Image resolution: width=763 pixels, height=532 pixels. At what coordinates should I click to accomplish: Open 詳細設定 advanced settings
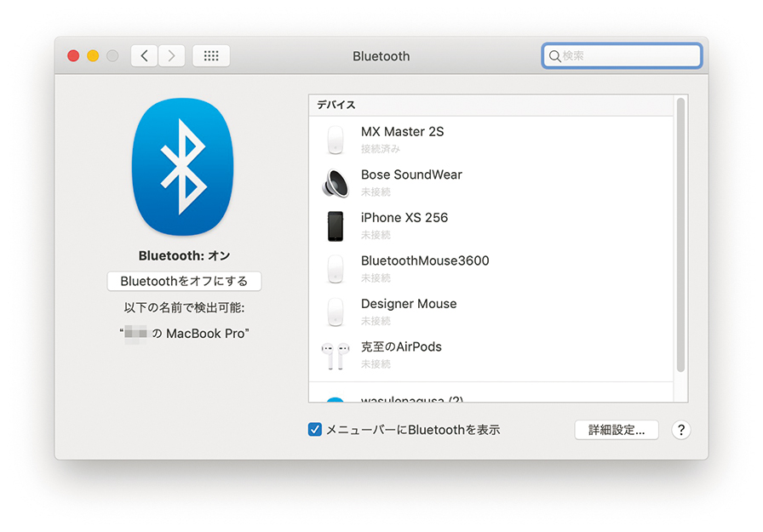pyautogui.click(x=617, y=430)
